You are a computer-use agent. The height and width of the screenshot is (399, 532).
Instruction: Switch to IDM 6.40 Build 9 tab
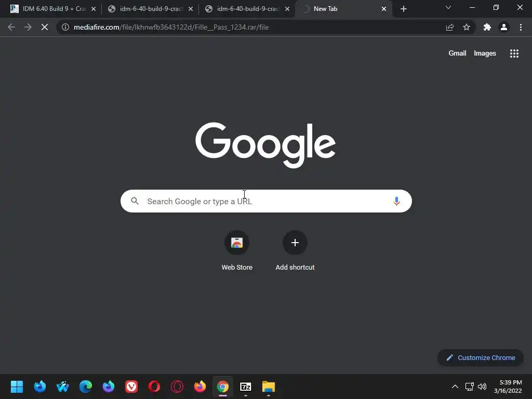(x=54, y=9)
